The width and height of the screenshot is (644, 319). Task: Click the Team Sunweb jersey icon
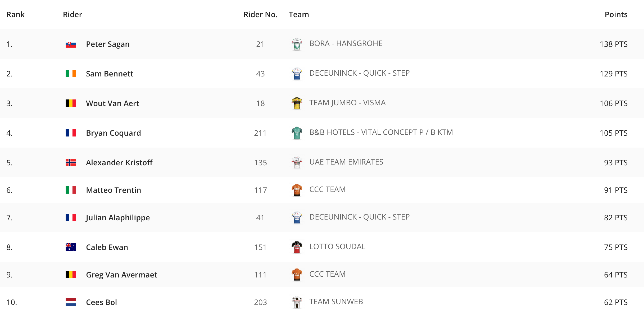tap(297, 302)
